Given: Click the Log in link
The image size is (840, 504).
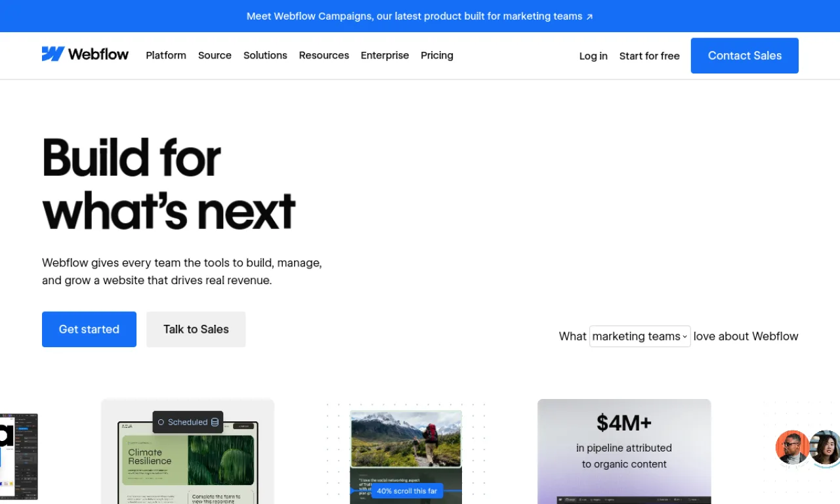Looking at the screenshot, I should 593,56.
